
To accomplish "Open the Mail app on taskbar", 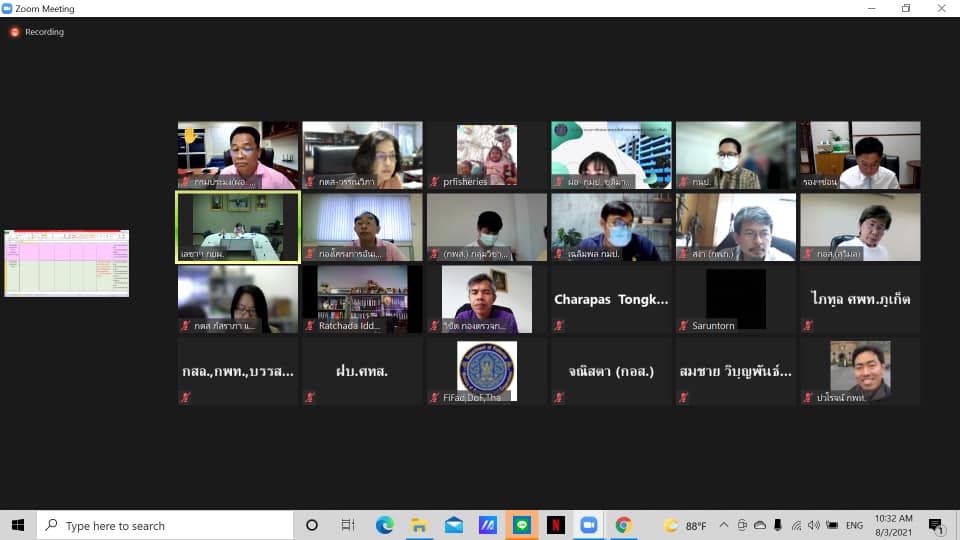I will 454,525.
